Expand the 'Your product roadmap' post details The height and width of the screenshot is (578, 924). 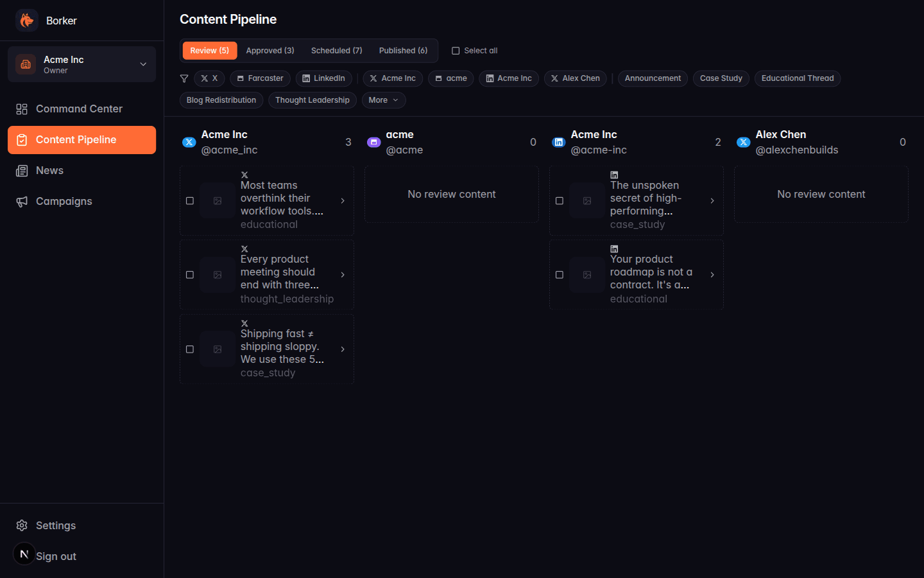click(x=712, y=274)
